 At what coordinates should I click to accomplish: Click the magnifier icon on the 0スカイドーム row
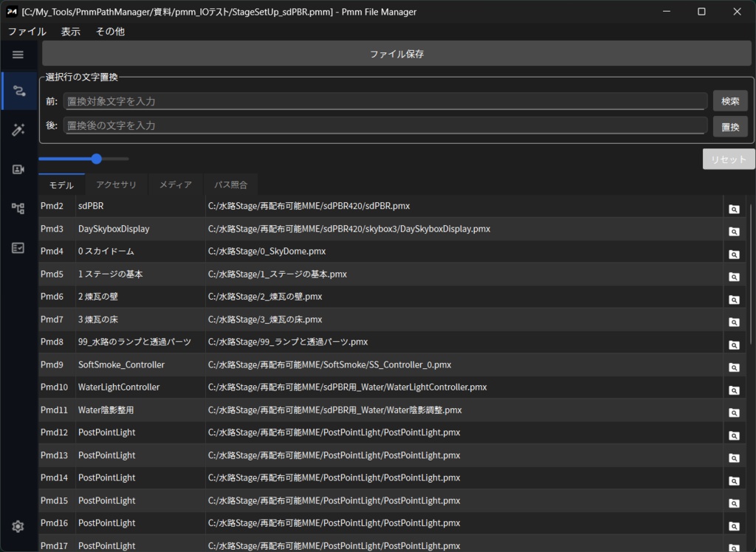733,254
